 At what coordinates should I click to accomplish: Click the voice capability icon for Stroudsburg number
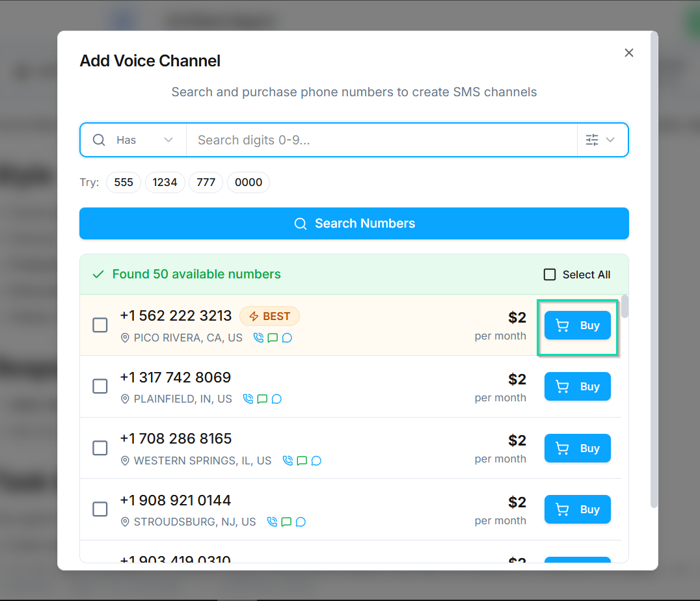272,522
